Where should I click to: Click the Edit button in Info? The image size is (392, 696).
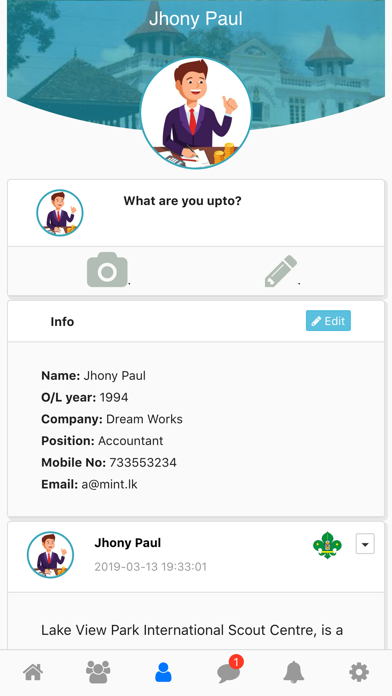tap(328, 320)
